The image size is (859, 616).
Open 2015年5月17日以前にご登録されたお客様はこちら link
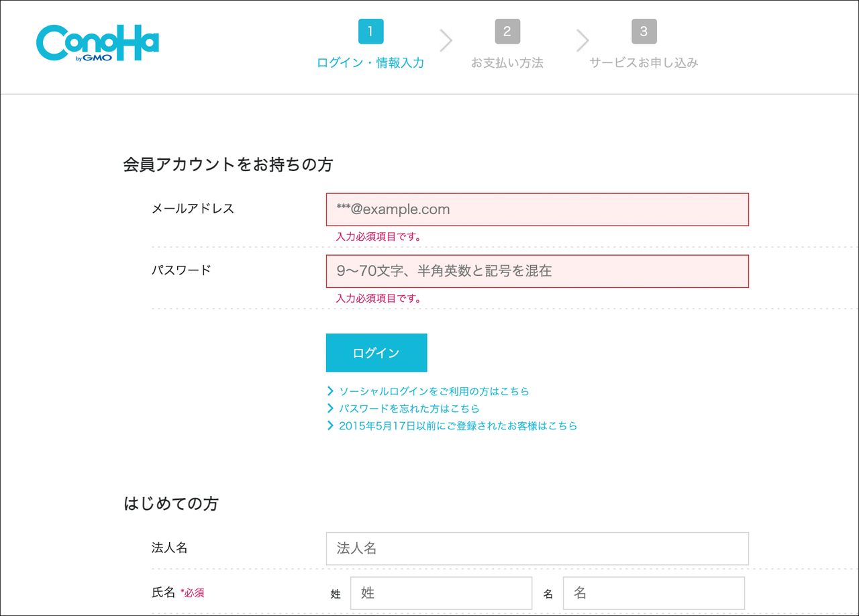(x=458, y=426)
